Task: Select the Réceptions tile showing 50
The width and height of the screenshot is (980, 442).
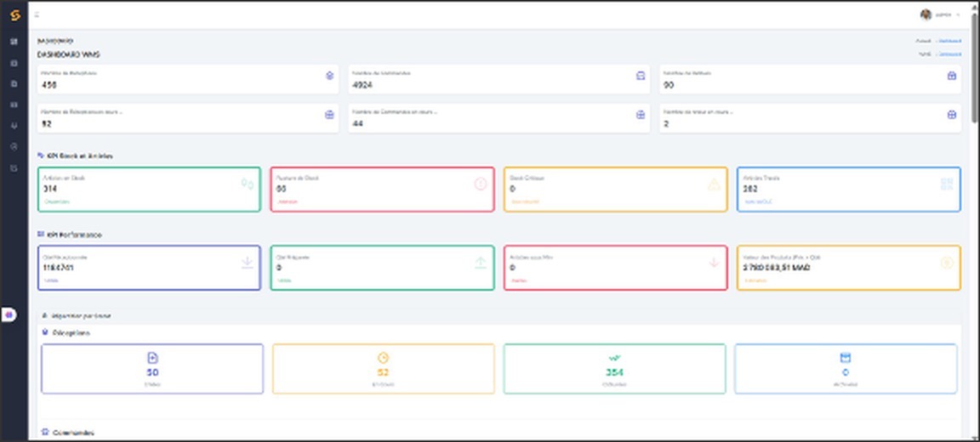Action: tap(152, 369)
